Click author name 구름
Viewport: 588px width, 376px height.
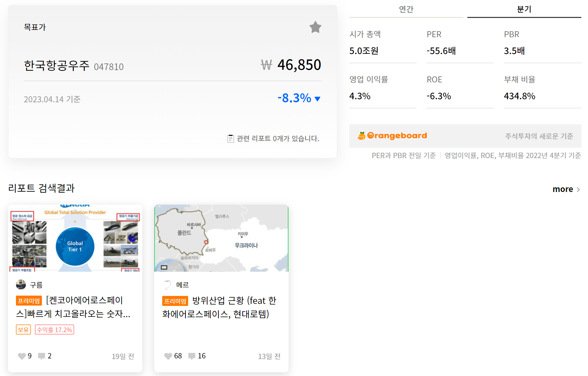coord(36,285)
